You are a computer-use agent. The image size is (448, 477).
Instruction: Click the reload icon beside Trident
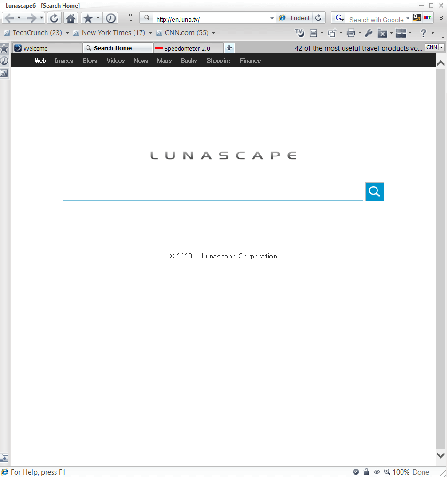coord(318,18)
